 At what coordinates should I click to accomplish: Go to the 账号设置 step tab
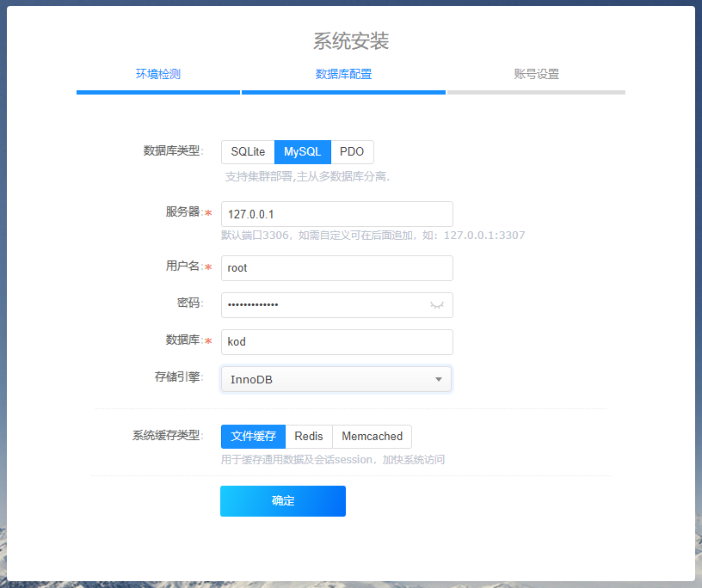pyautogui.click(x=536, y=74)
